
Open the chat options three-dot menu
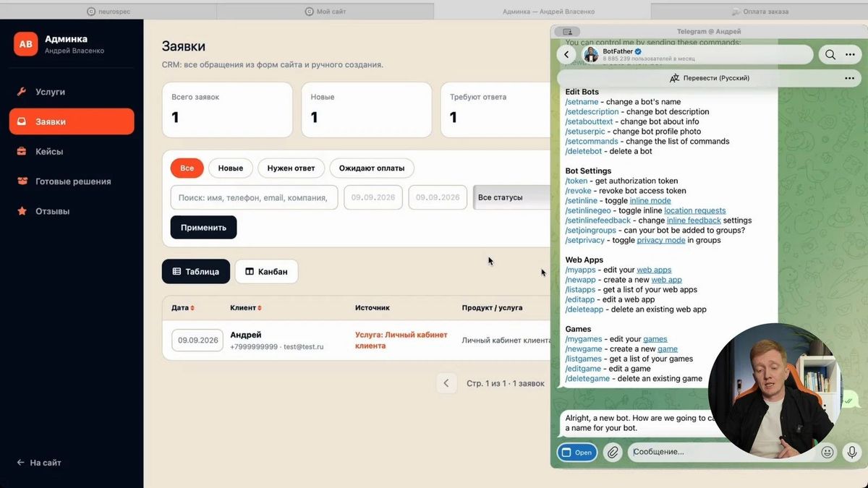tap(849, 54)
